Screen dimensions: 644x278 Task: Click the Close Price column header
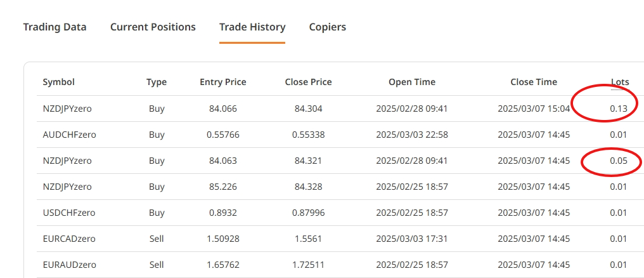(x=308, y=82)
